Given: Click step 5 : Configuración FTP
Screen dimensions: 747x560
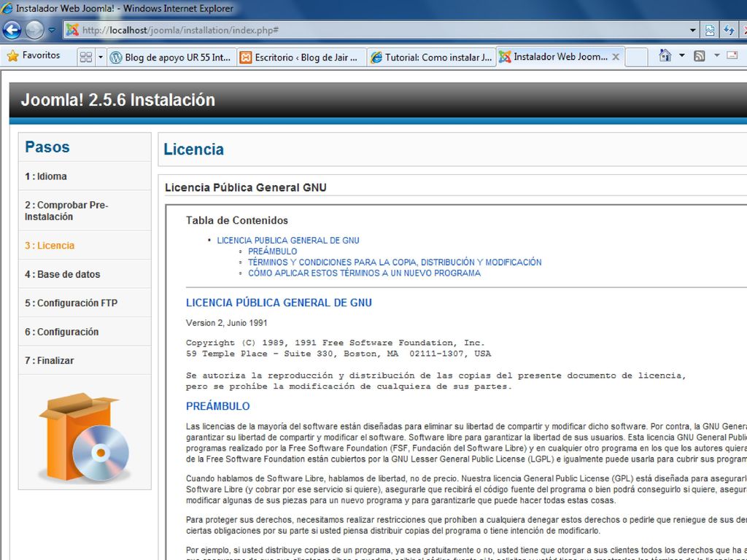Looking at the screenshot, I should tap(85, 303).
